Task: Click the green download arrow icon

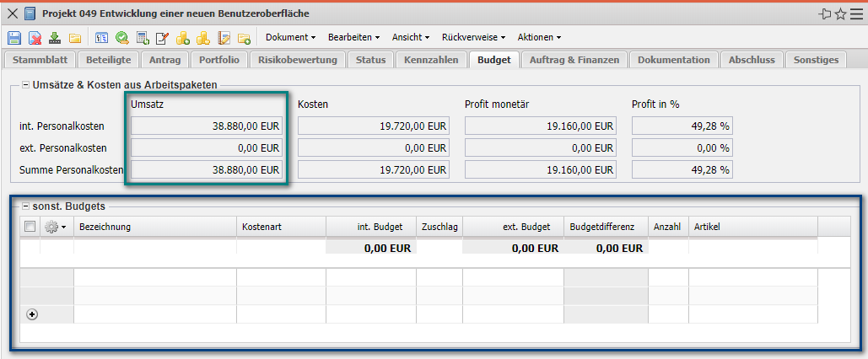Action: pos(55,38)
